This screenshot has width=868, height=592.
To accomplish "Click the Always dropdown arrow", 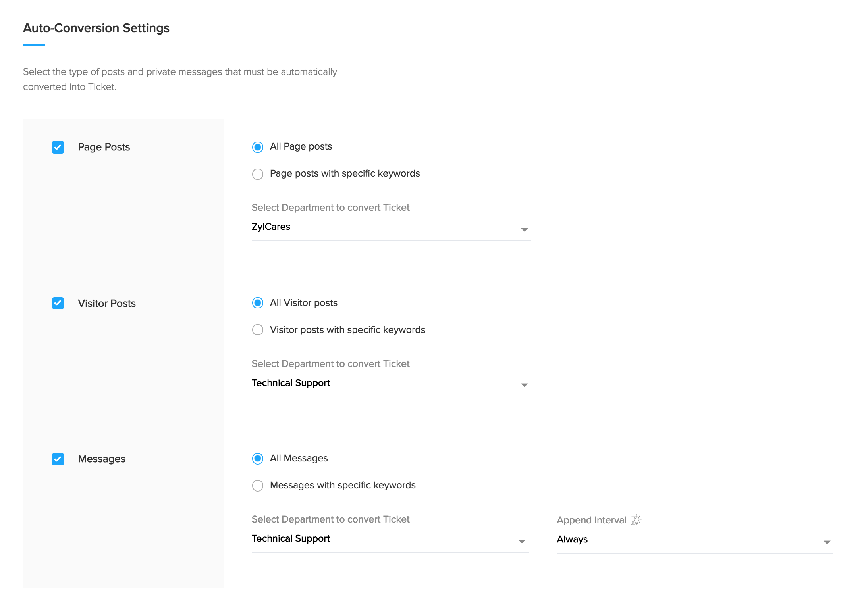I will point(827,542).
